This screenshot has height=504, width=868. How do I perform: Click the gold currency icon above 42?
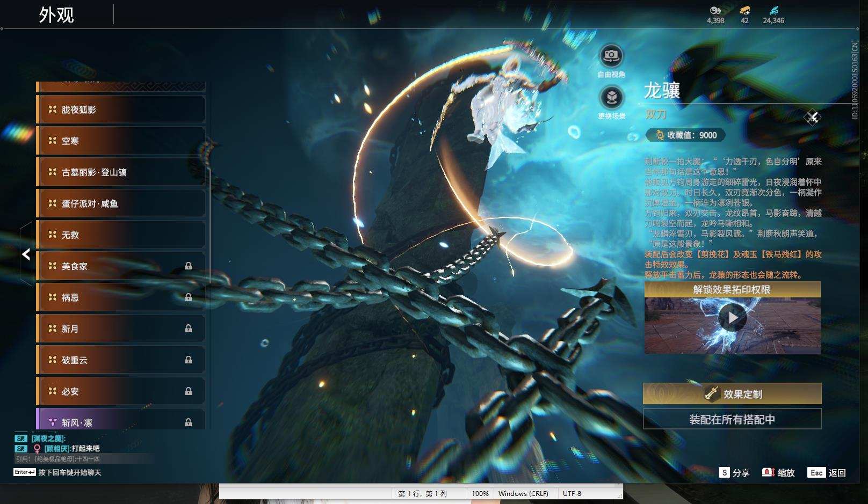tap(744, 10)
